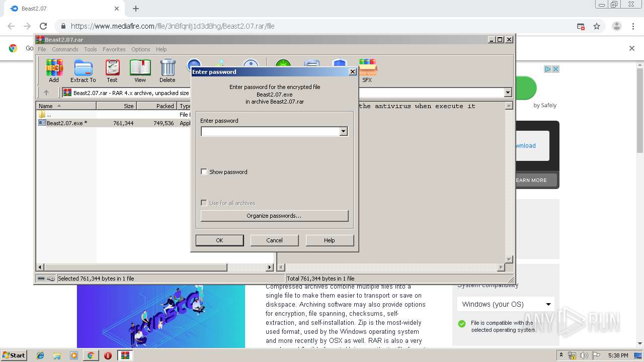Confirm password with OK button
This screenshot has height=362, width=644.
[219, 240]
